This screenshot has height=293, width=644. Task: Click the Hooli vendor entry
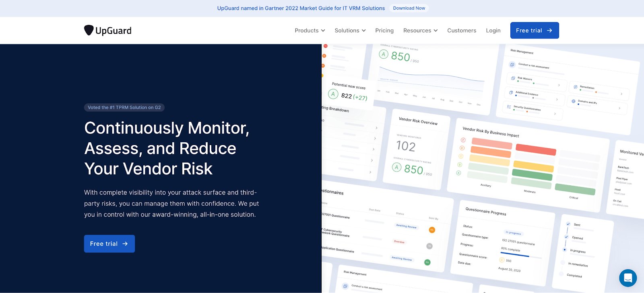point(620,191)
